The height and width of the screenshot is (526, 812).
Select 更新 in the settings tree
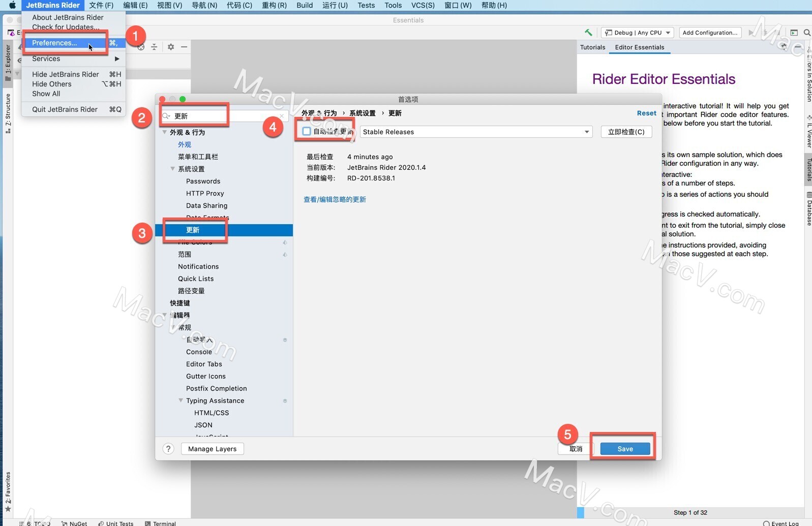tap(224, 230)
